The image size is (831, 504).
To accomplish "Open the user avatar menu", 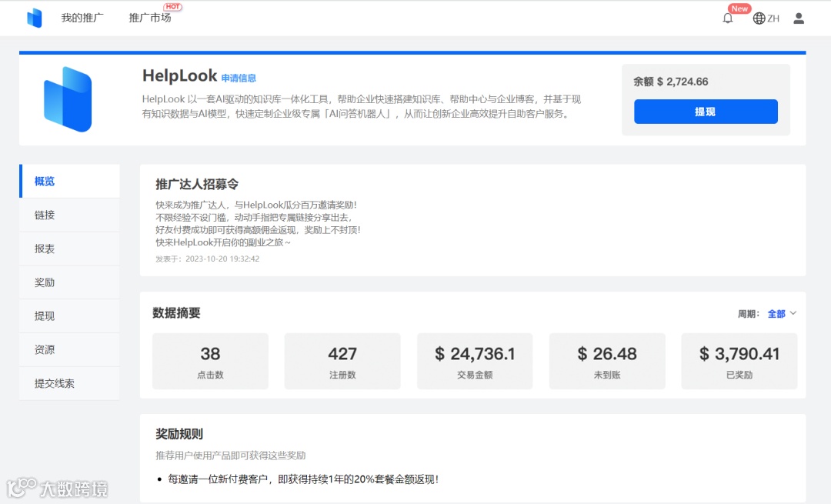I will click(x=798, y=18).
